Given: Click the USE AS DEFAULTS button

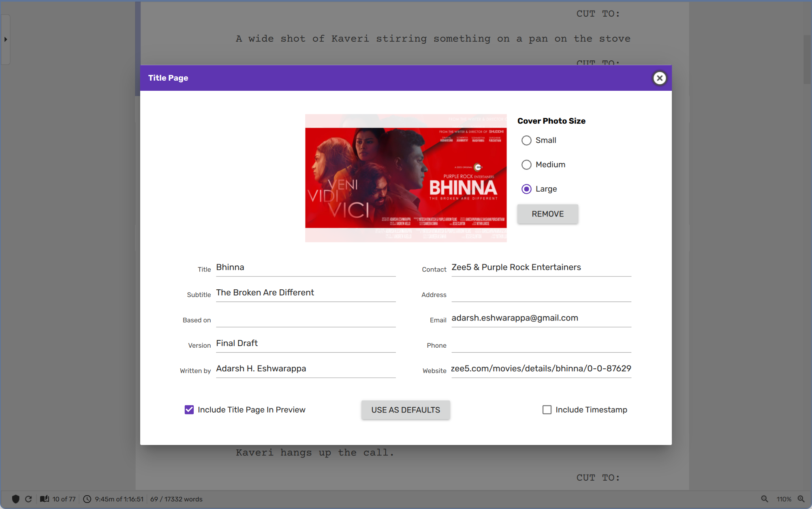Looking at the screenshot, I should [x=406, y=410].
